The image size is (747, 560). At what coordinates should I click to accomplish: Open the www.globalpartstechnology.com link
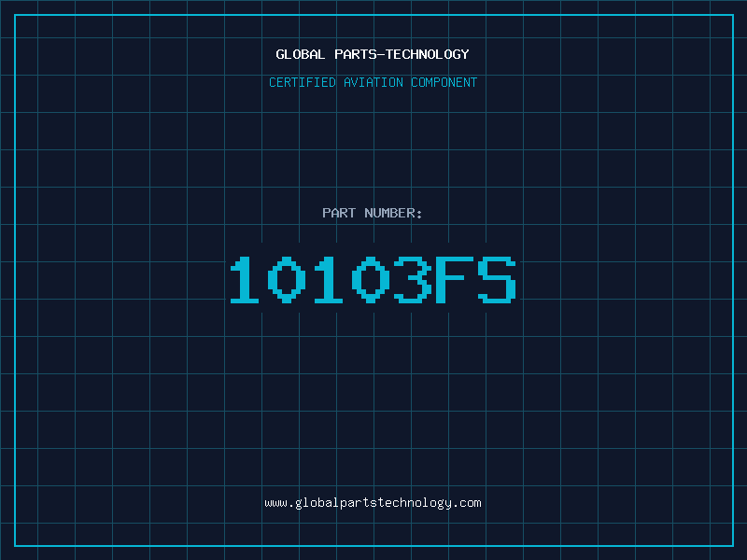(373, 503)
